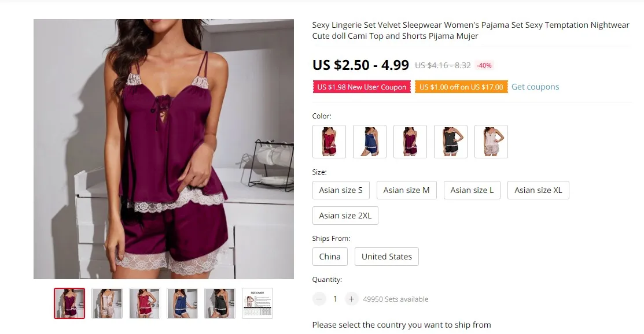Viewport: 644px width, 334px height.
Task: Increase quantity with the plus button
Action: tap(351, 299)
